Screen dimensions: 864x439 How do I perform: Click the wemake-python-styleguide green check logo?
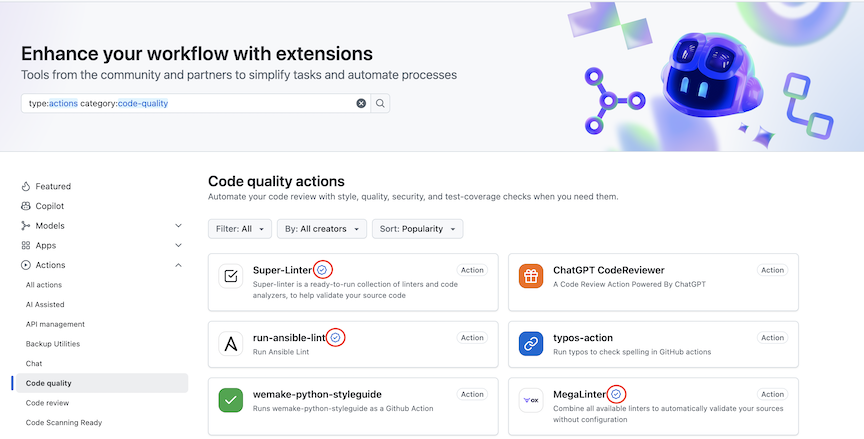pyautogui.click(x=230, y=400)
